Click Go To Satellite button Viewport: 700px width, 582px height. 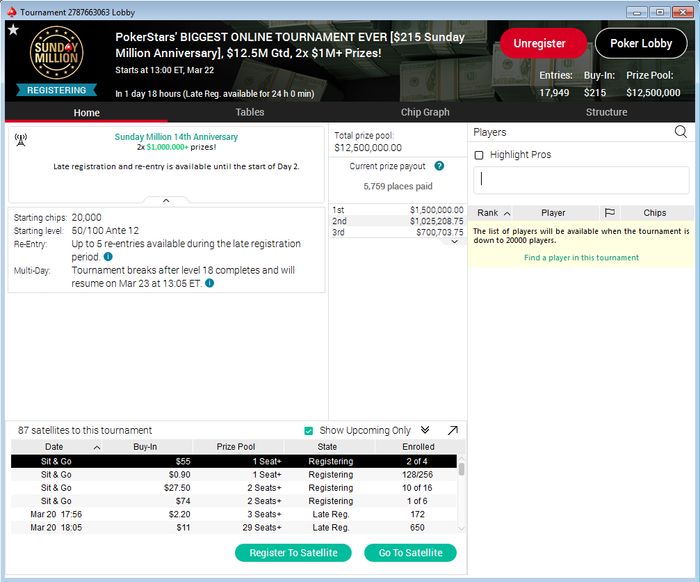[x=410, y=553]
